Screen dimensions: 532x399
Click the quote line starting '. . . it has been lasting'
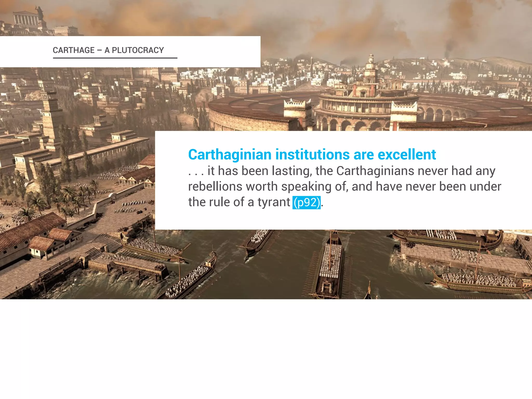(x=342, y=171)
